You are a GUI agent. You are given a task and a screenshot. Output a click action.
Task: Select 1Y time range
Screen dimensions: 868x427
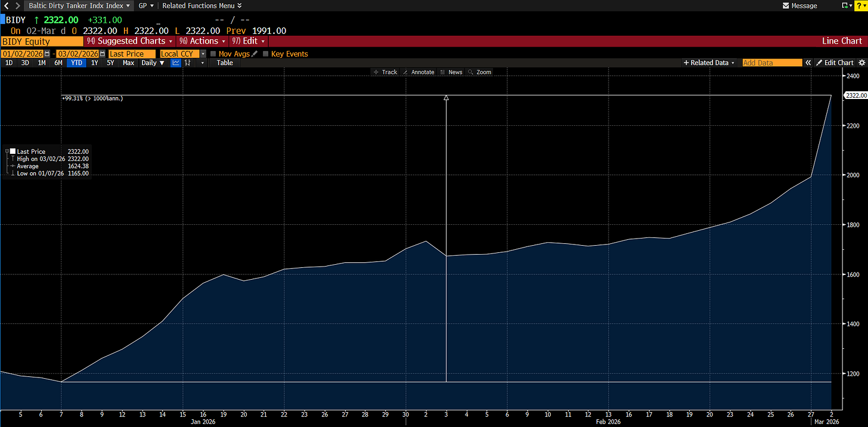click(95, 63)
